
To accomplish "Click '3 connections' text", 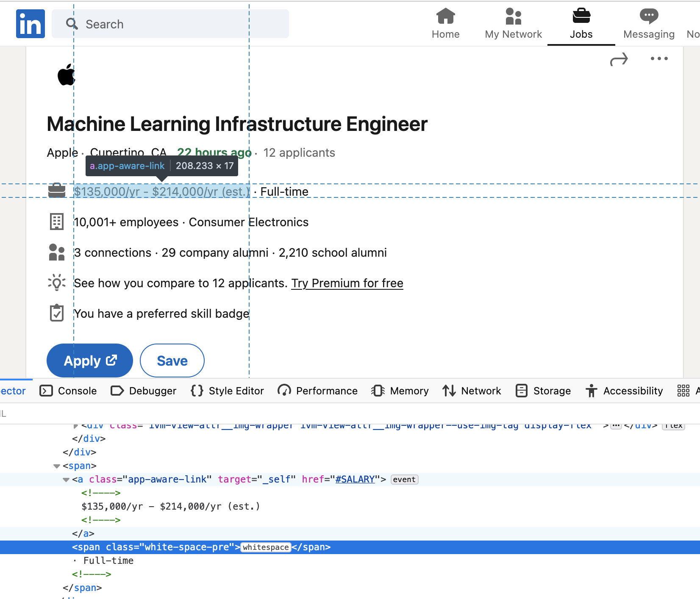I will point(112,252).
